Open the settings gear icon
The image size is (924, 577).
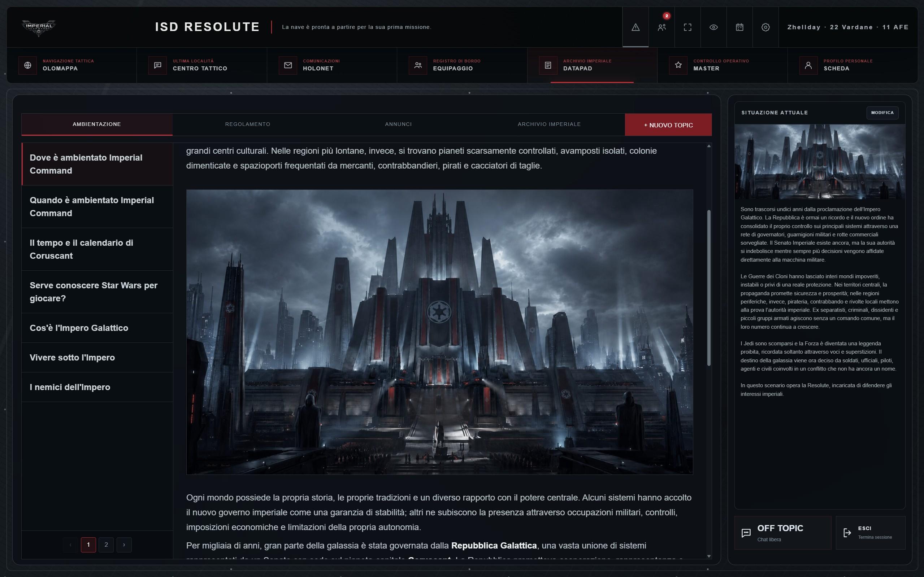(x=765, y=27)
